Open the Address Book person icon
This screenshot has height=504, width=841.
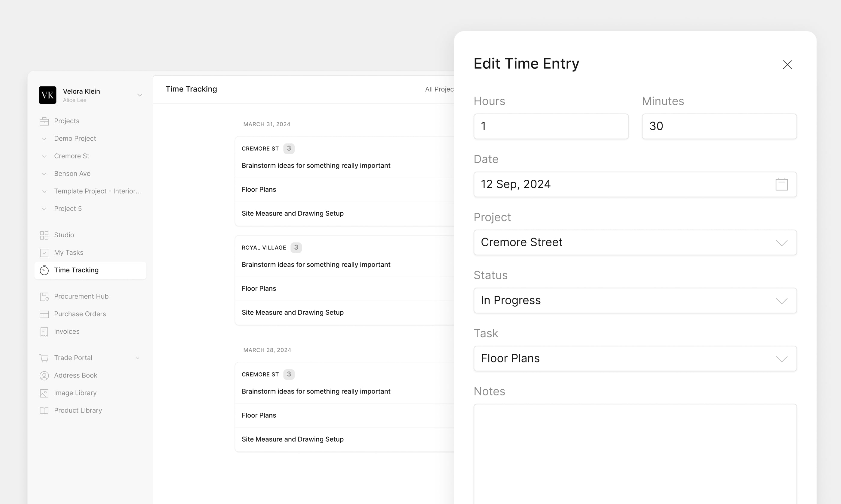[44, 376]
